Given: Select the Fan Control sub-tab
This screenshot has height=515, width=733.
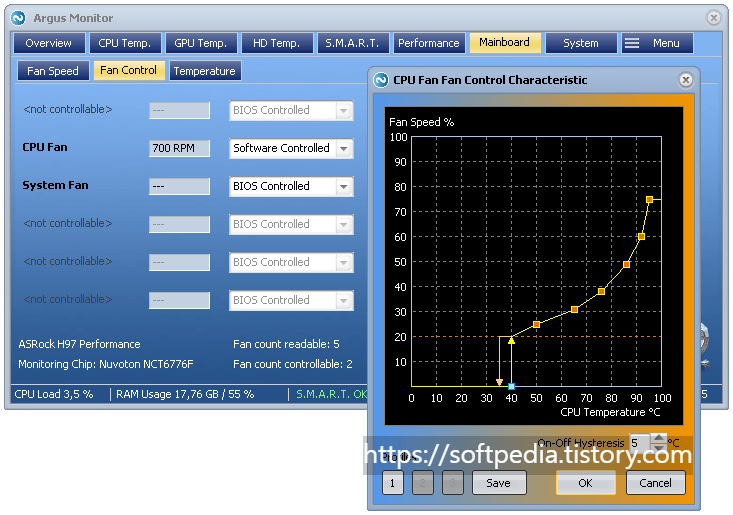Looking at the screenshot, I should pyautogui.click(x=129, y=71).
